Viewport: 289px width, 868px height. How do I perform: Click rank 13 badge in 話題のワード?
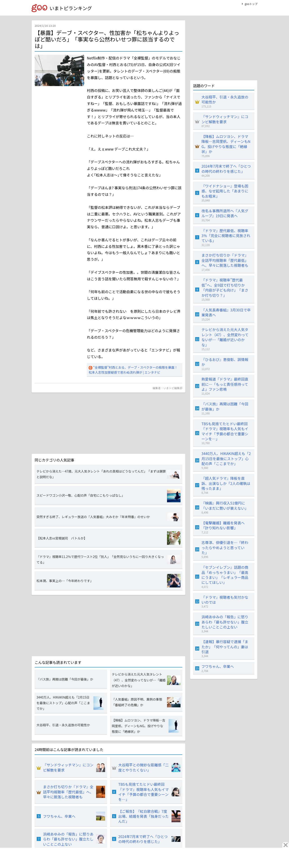(197, 386)
